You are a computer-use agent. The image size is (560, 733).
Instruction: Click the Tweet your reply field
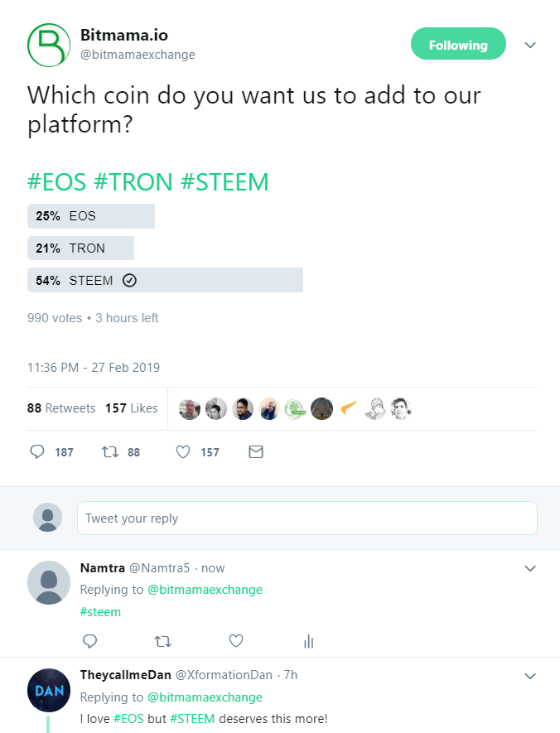307,518
